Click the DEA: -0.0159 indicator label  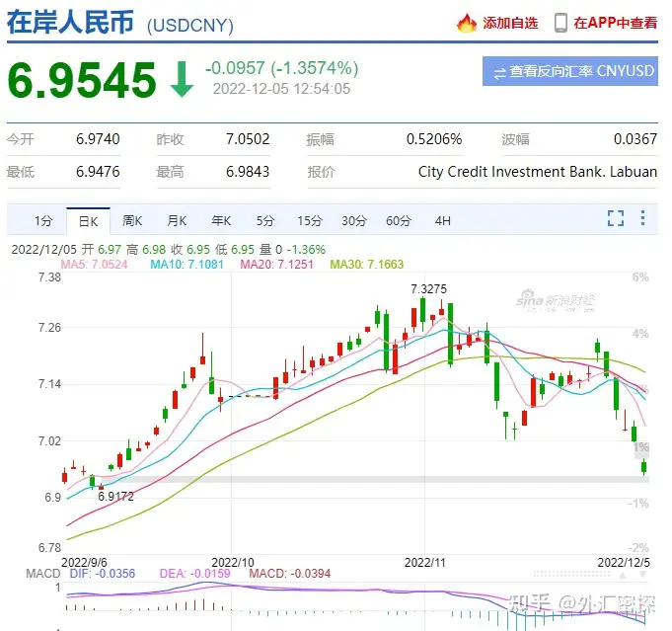point(195,574)
